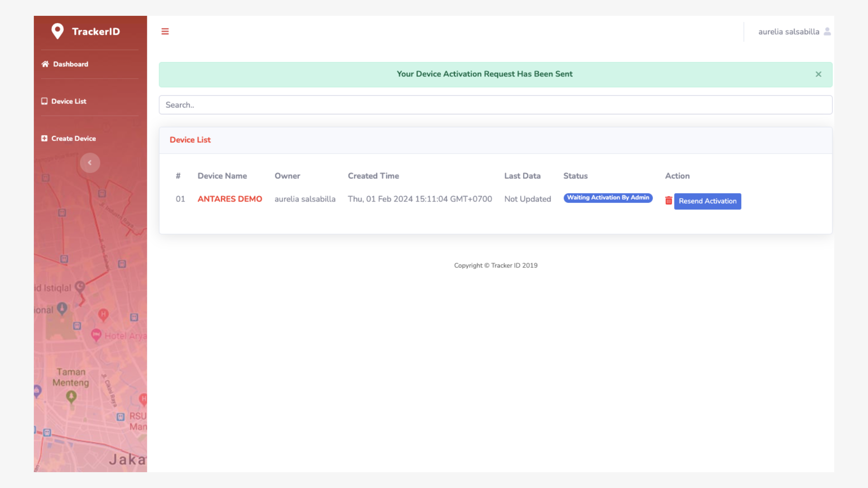Click the Create Device plus icon
Viewport: 868px width, 488px height.
(44, 138)
